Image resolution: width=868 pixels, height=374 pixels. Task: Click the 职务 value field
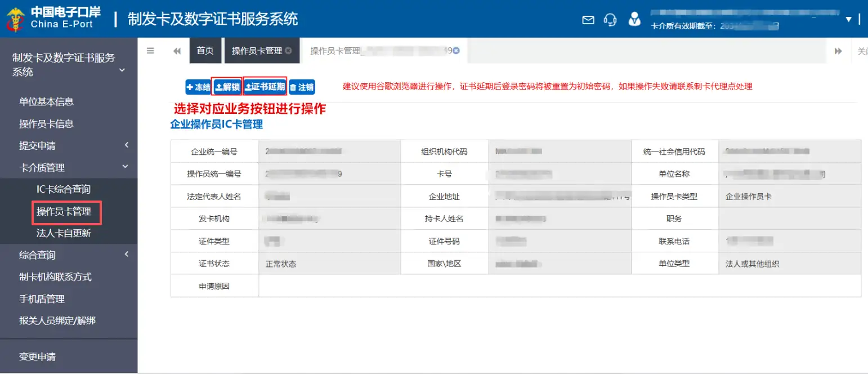[x=790, y=219]
